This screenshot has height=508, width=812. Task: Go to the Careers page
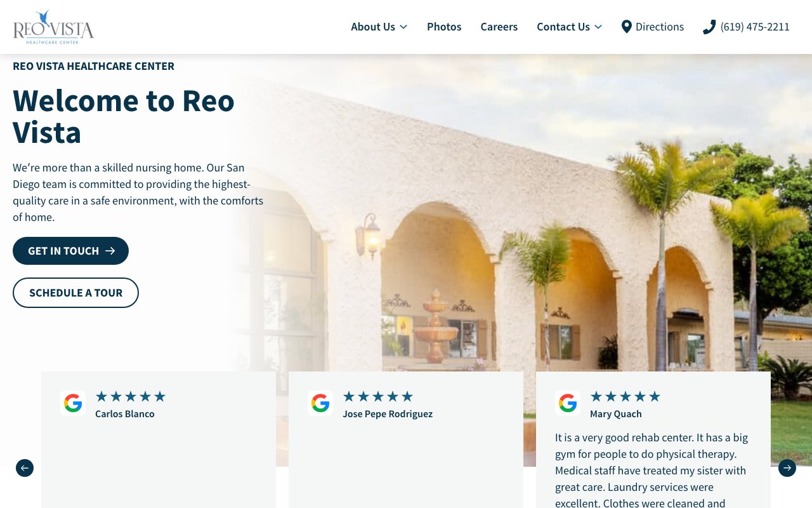(499, 27)
